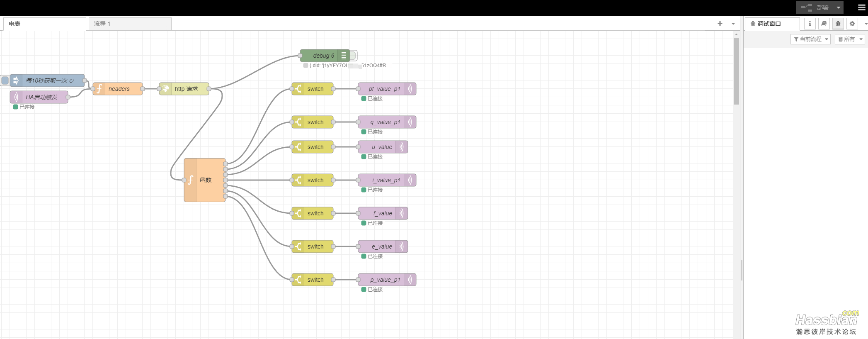Select the http 请求 node
Viewport: 868px width, 339px height.
coord(184,89)
